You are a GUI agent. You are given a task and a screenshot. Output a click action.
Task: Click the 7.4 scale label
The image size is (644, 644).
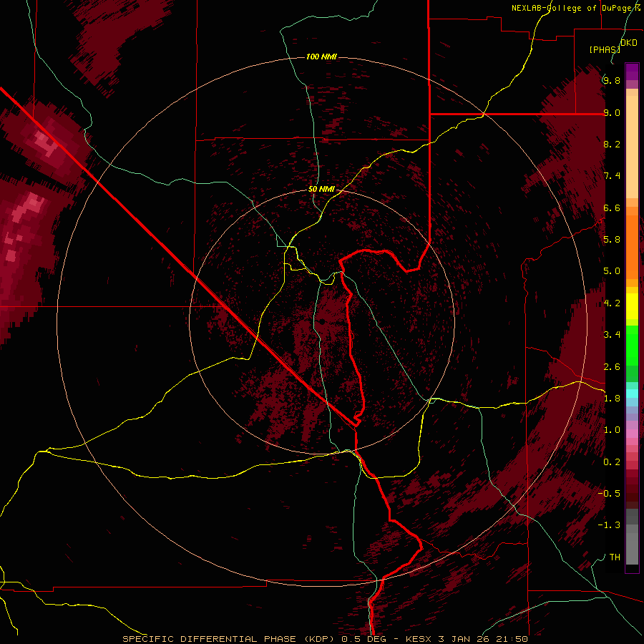click(x=612, y=176)
